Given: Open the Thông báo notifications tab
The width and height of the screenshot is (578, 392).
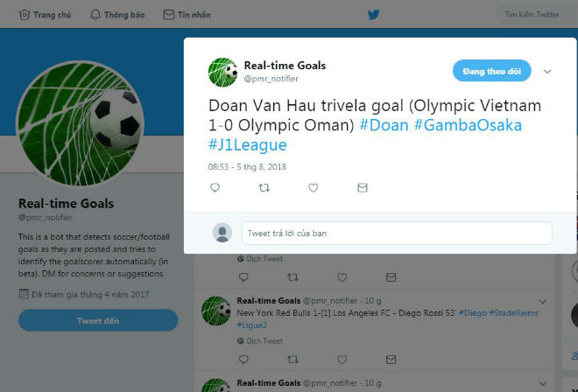Looking at the screenshot, I should click(117, 15).
